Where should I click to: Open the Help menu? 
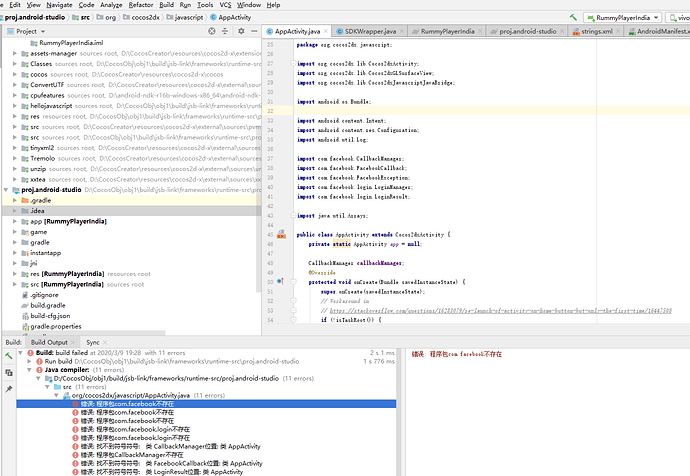tap(273, 5)
